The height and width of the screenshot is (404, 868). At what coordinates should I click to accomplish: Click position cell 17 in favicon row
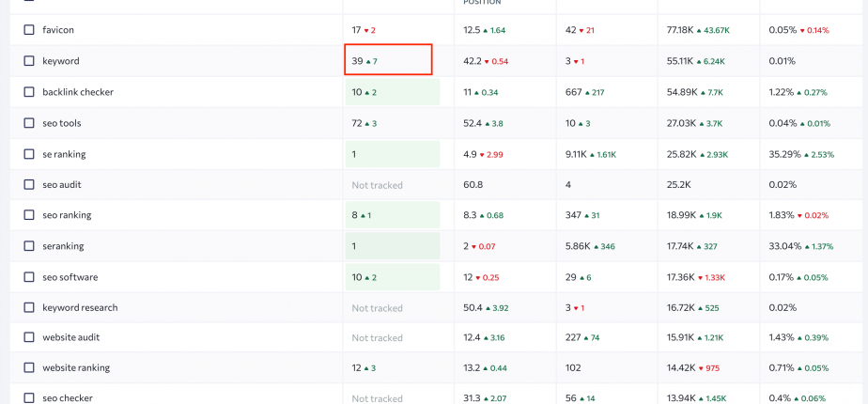point(357,30)
